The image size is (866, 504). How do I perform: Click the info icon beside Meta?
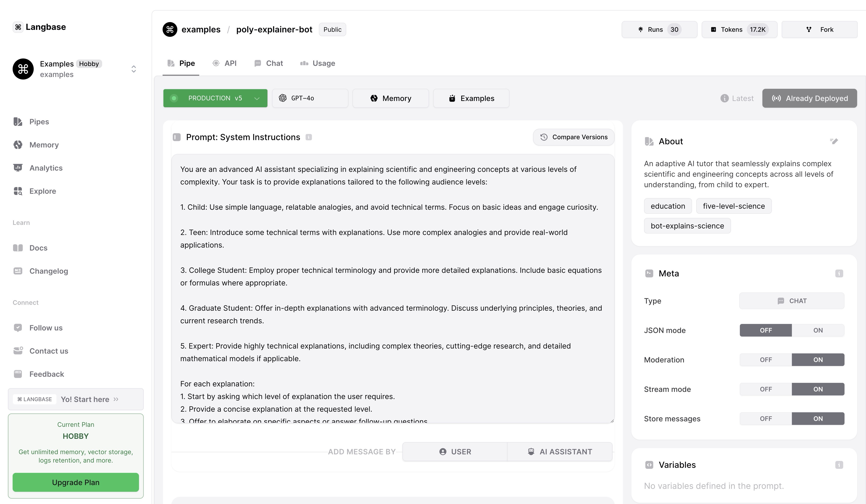coord(839,274)
